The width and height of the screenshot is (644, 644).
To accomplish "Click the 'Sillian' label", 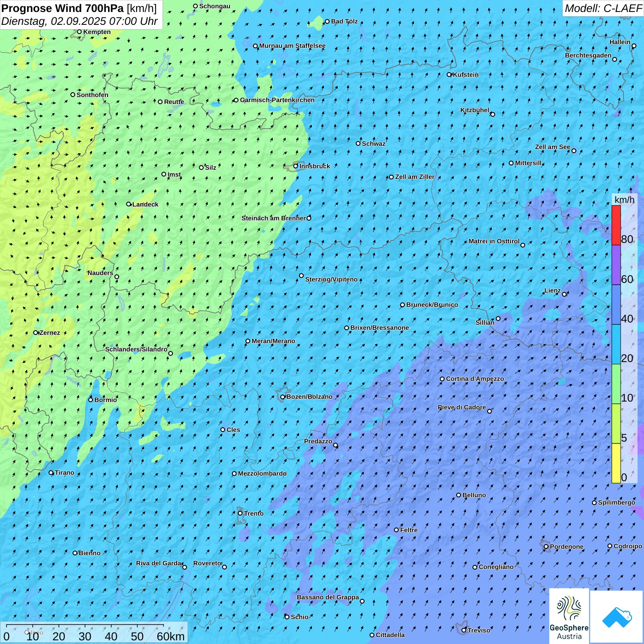I will (485, 323).
